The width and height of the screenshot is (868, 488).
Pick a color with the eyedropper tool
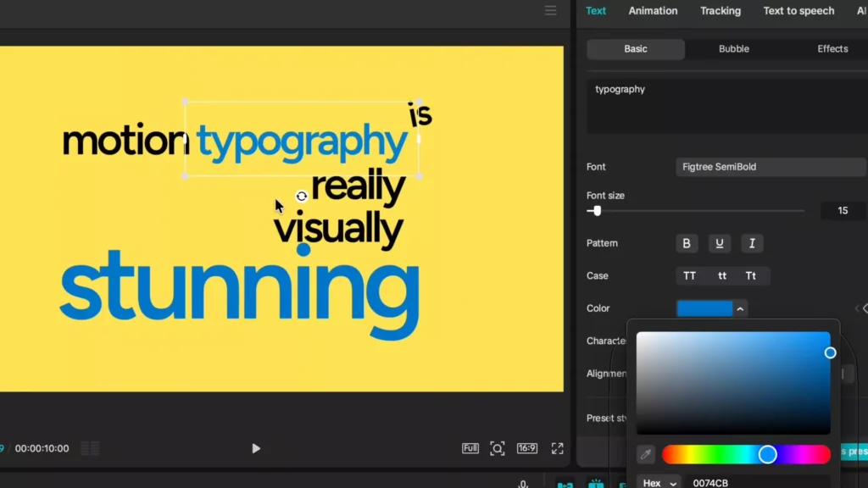[x=646, y=455]
